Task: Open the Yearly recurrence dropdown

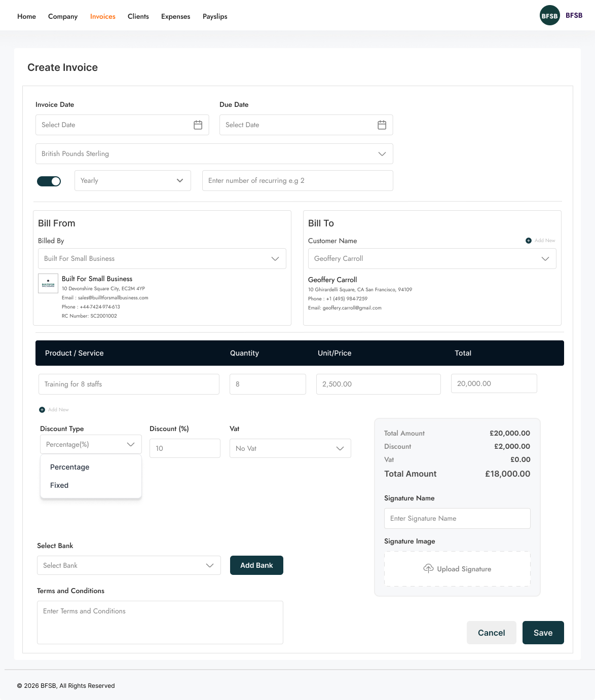Action: [133, 180]
